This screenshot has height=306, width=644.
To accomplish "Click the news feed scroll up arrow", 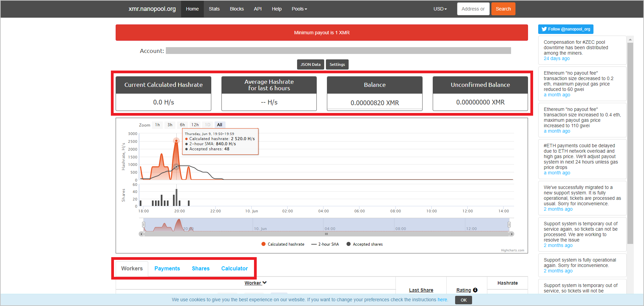I will tap(630, 40).
